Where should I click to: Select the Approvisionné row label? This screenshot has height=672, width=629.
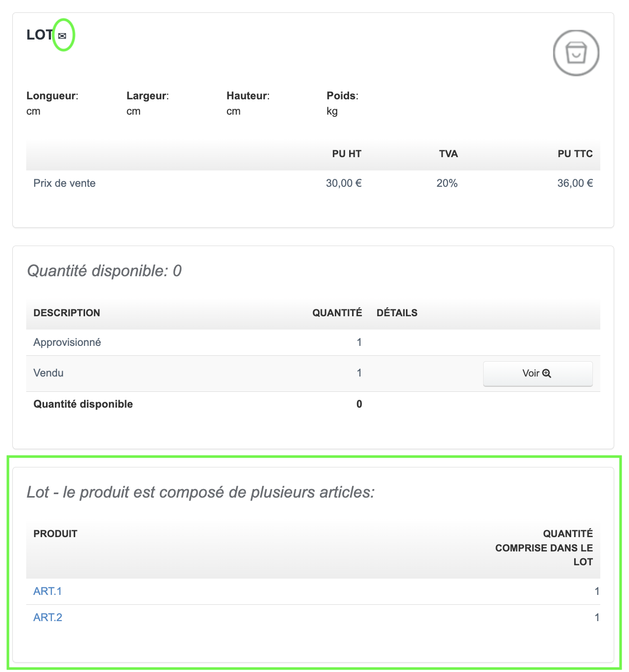pyautogui.click(x=67, y=342)
